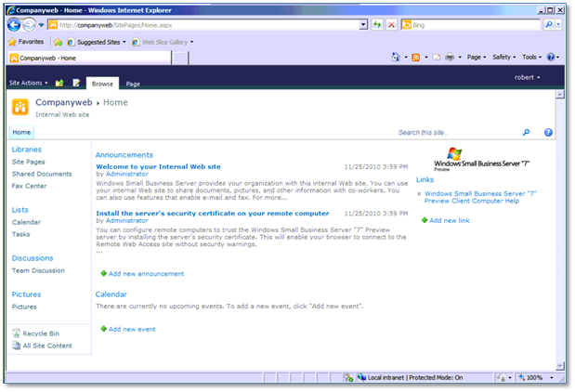
Task: Select the Browse ribbon tab
Action: pyautogui.click(x=103, y=84)
